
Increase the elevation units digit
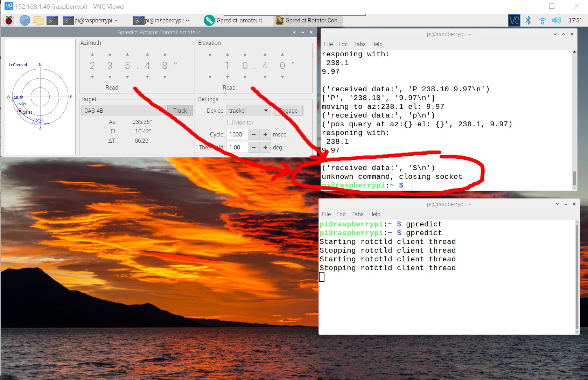coord(245,54)
